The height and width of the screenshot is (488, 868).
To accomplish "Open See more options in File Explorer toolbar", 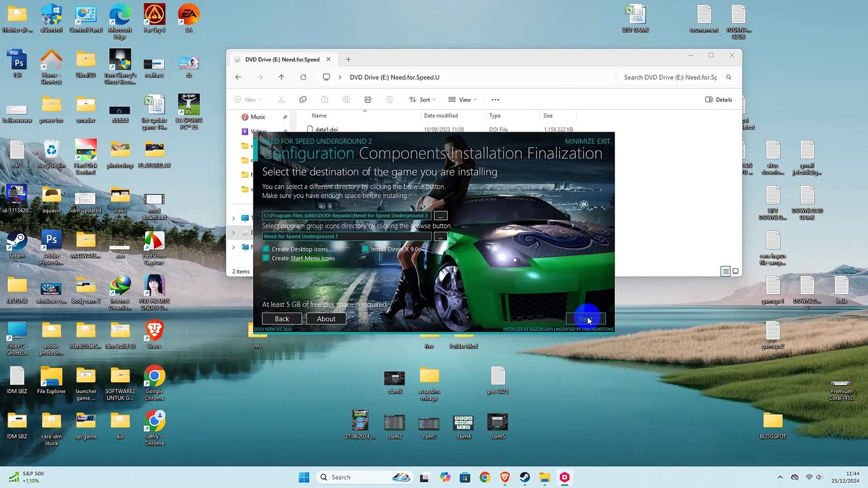I will (495, 100).
